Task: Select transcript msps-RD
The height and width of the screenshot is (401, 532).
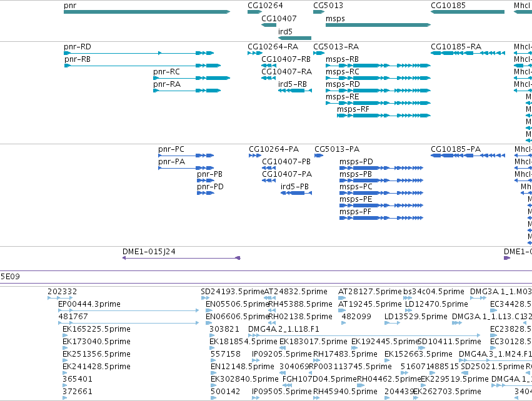Action: pyautogui.click(x=378, y=91)
